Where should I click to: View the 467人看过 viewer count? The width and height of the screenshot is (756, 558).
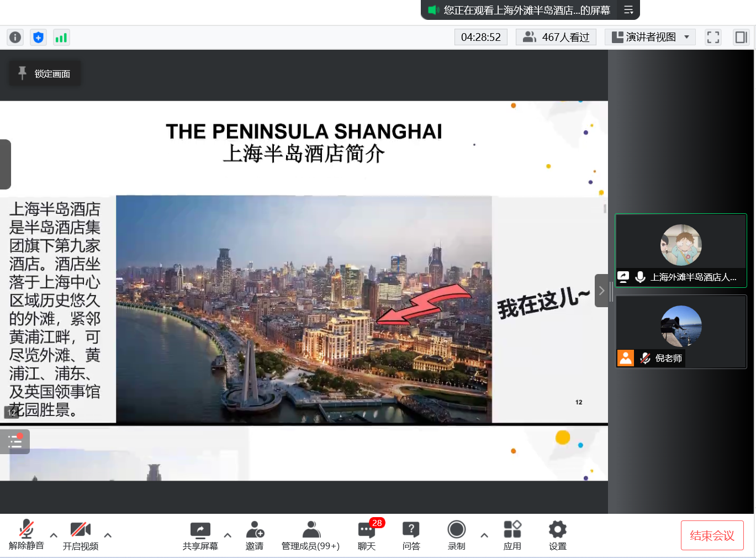556,37
